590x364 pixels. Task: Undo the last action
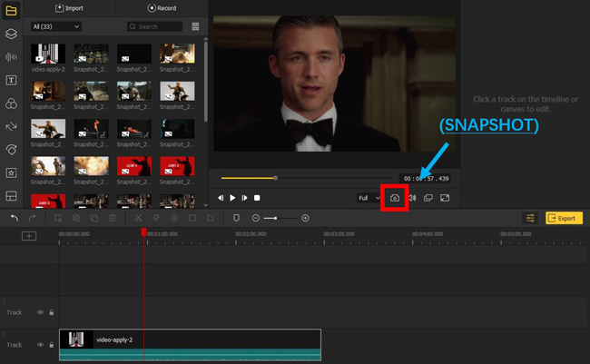coord(15,218)
